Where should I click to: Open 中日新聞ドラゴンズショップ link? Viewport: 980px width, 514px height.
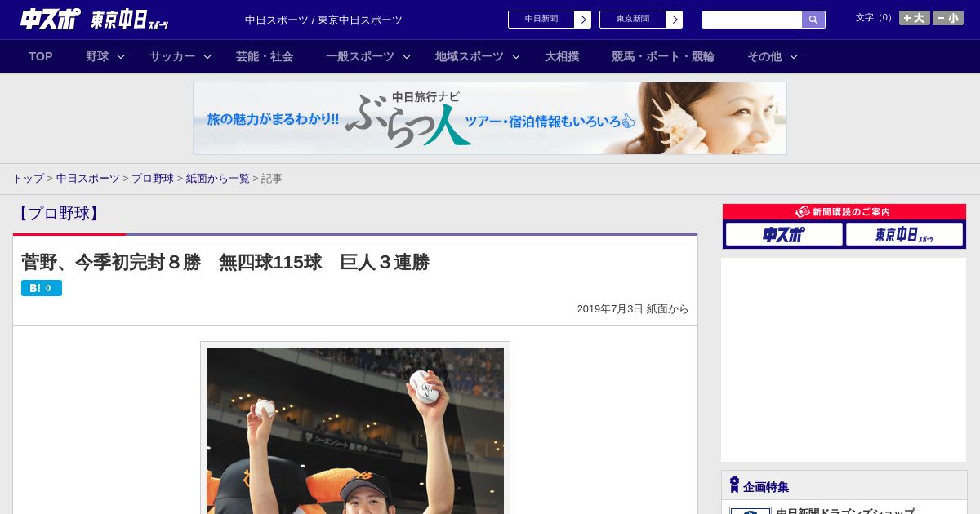(x=845, y=511)
